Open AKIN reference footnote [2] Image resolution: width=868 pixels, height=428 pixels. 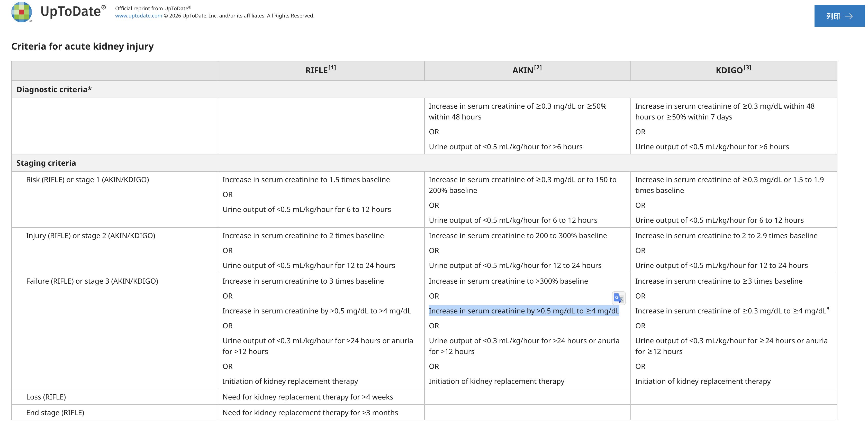(538, 67)
